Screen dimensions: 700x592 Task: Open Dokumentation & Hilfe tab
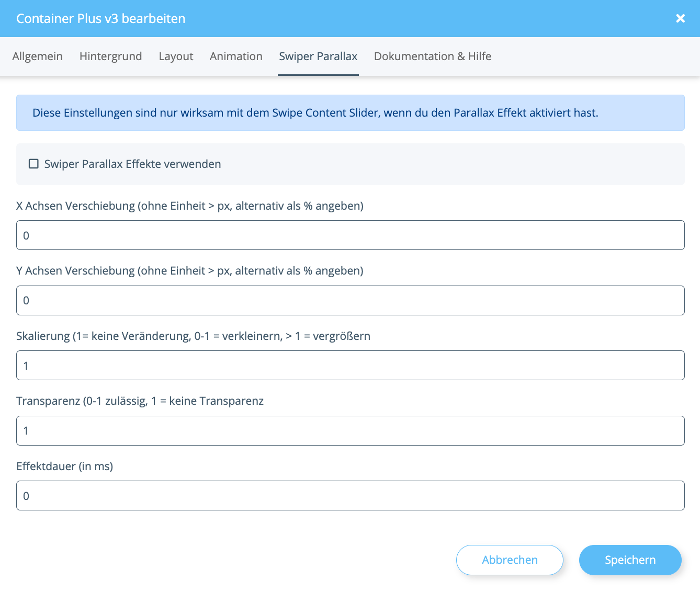433,56
